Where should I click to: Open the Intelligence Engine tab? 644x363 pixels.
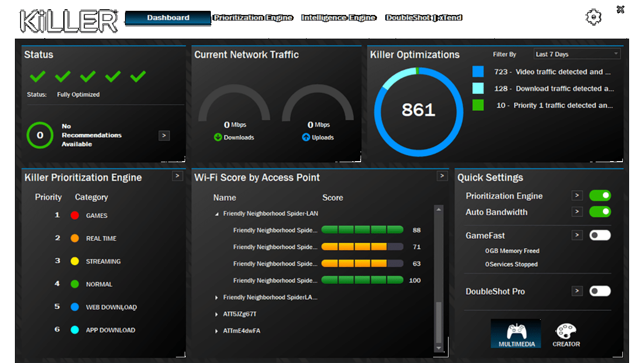[338, 18]
